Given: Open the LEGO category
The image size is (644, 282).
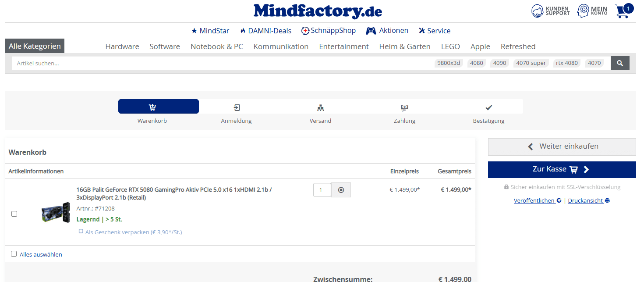Looking at the screenshot, I should coord(450,46).
